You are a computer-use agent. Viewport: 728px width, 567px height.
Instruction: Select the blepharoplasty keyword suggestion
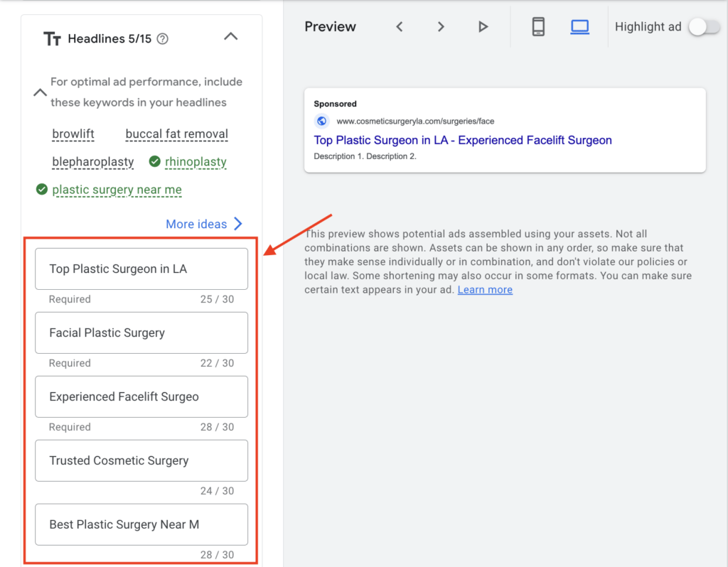[93, 162]
